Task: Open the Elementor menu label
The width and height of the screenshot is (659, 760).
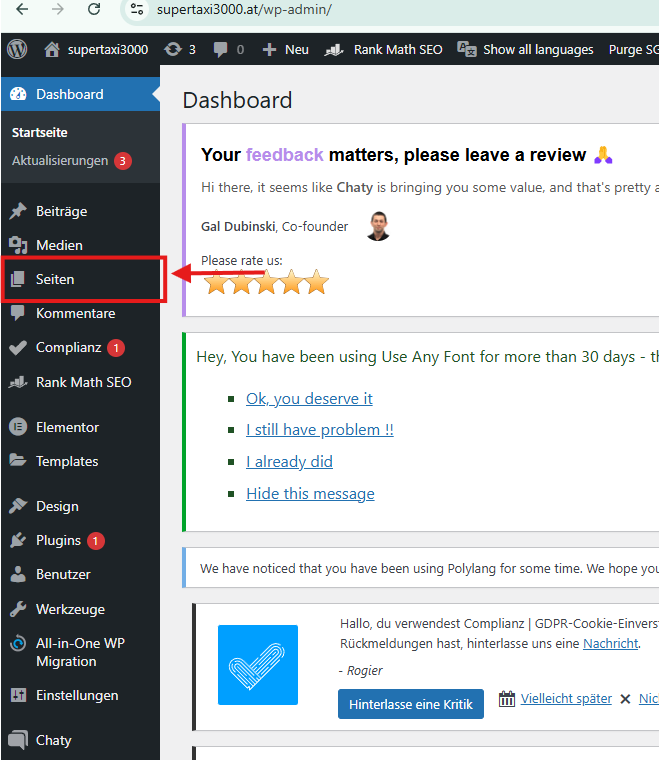Action: (67, 427)
